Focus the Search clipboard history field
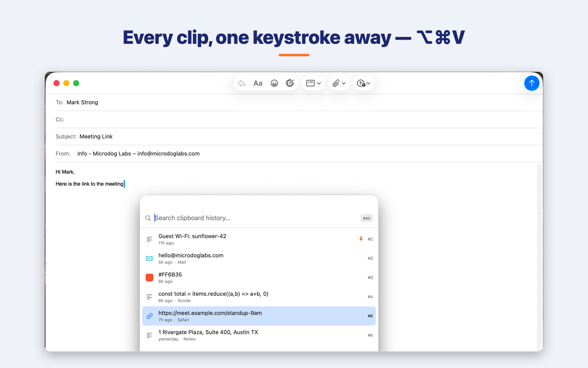This screenshot has height=368, width=588. pos(256,218)
